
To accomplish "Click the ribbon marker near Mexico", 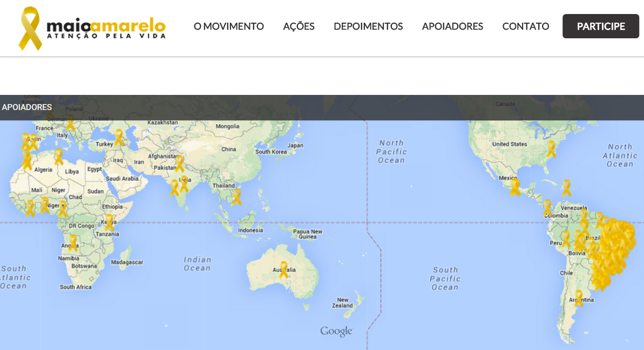I will tap(514, 187).
